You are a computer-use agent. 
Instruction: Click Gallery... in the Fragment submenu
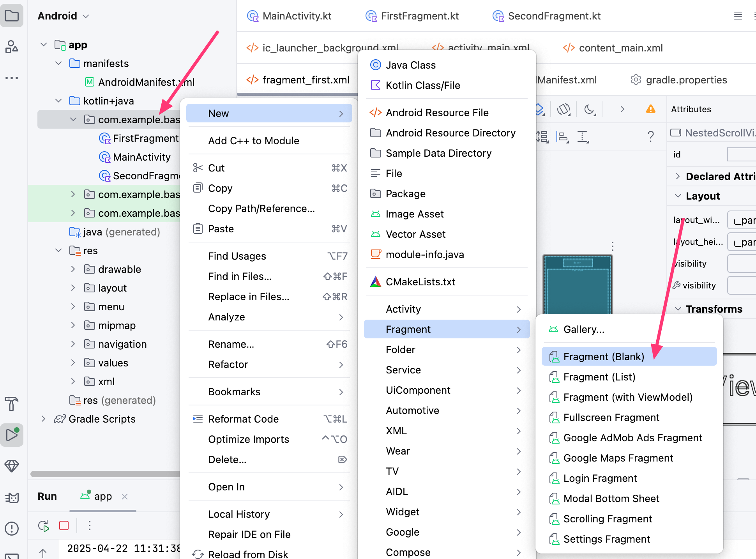coord(584,329)
